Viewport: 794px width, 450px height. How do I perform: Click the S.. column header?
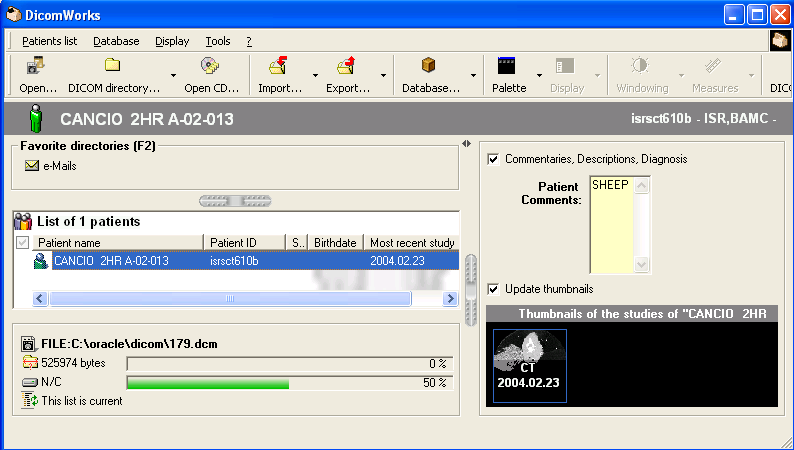click(297, 242)
